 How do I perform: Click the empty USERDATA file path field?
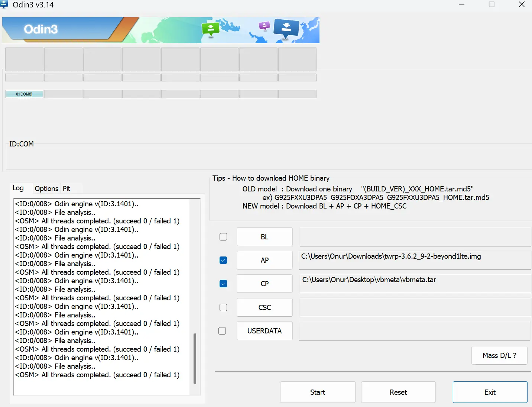coord(415,331)
